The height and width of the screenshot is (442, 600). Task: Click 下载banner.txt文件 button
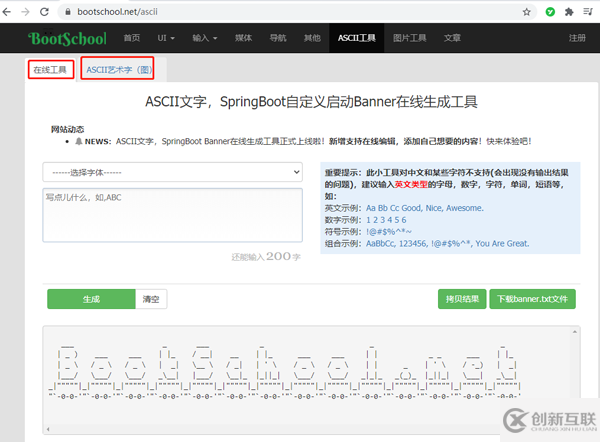tap(532, 299)
